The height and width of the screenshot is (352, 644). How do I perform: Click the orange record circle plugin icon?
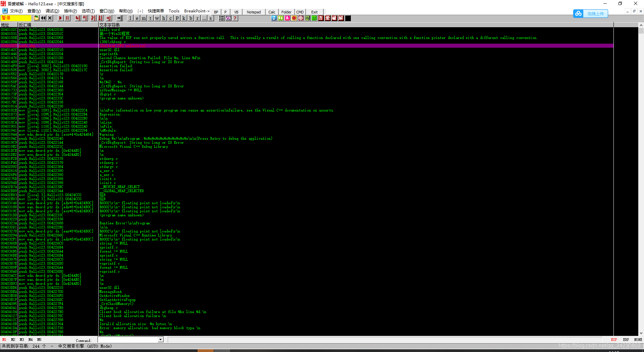pos(294,18)
